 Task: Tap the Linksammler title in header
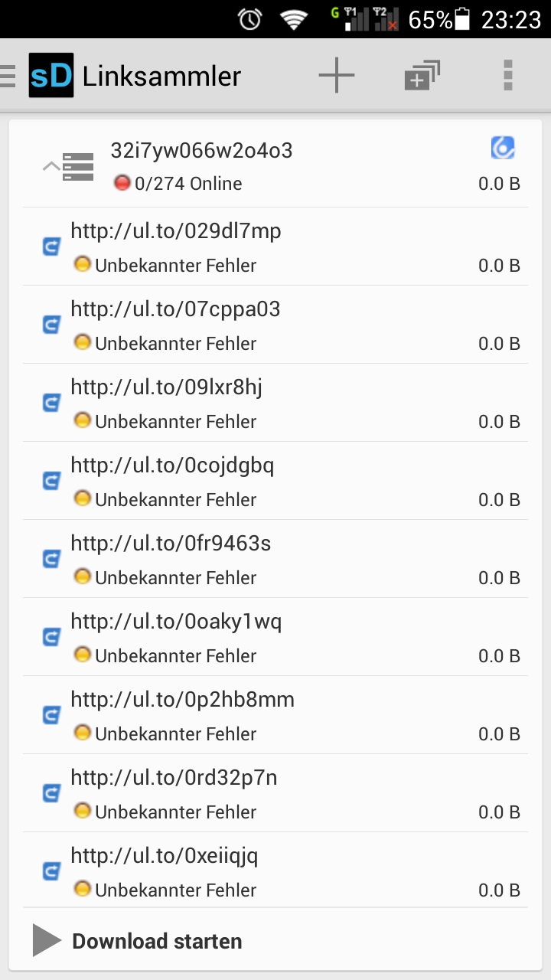pos(161,77)
